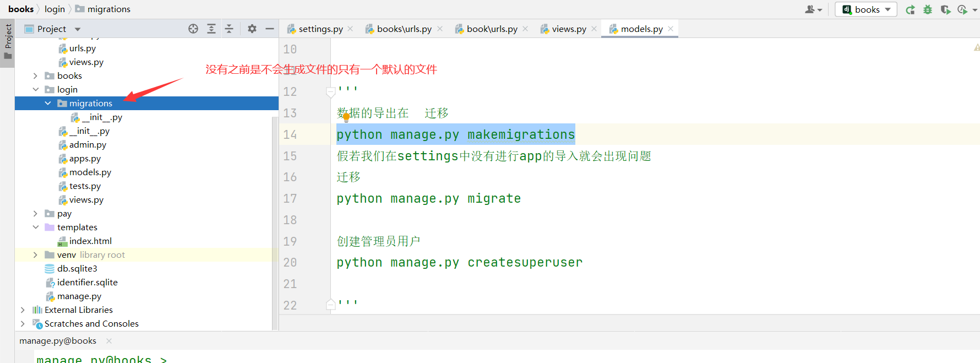Expand the pay folder
980x363 pixels.
tap(35, 214)
